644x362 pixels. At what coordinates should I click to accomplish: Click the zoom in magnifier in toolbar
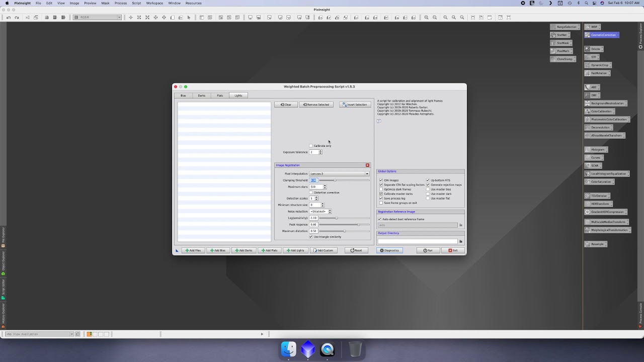coord(426,18)
